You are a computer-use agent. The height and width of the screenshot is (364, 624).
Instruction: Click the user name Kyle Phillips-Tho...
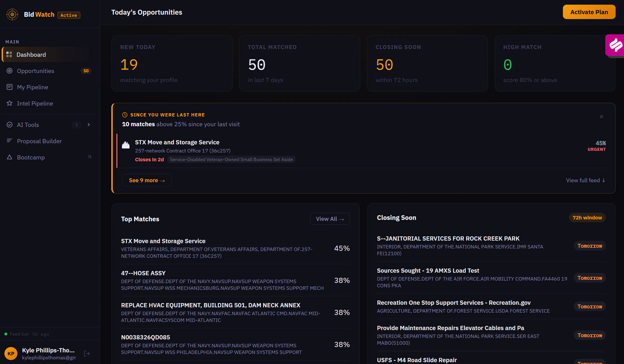(x=48, y=350)
